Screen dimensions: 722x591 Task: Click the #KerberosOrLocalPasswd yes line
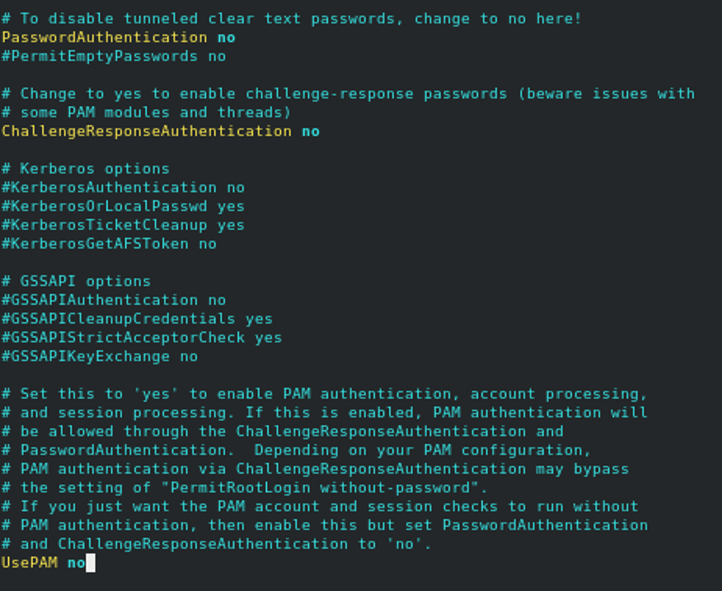click(123, 206)
